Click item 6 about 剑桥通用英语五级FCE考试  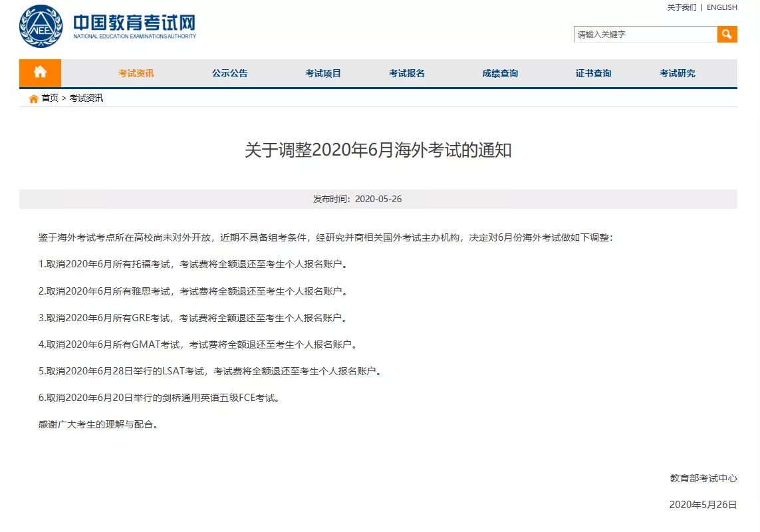[x=159, y=398]
